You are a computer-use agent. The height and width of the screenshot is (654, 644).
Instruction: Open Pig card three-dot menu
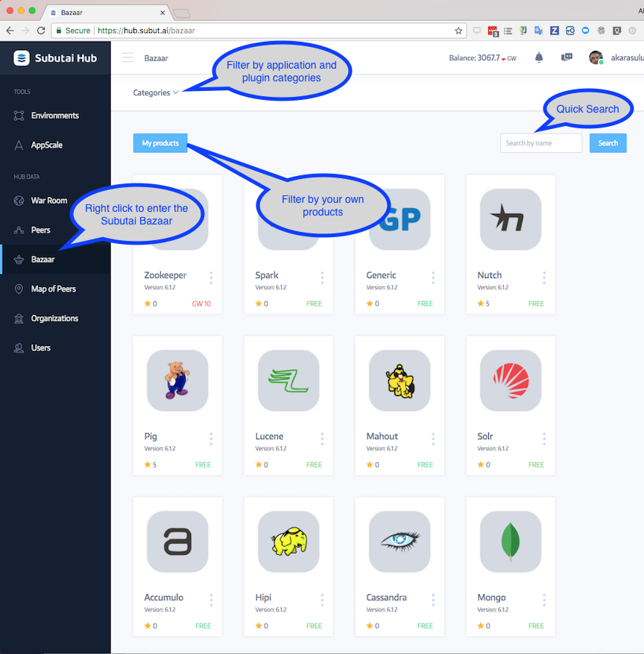[x=211, y=438]
